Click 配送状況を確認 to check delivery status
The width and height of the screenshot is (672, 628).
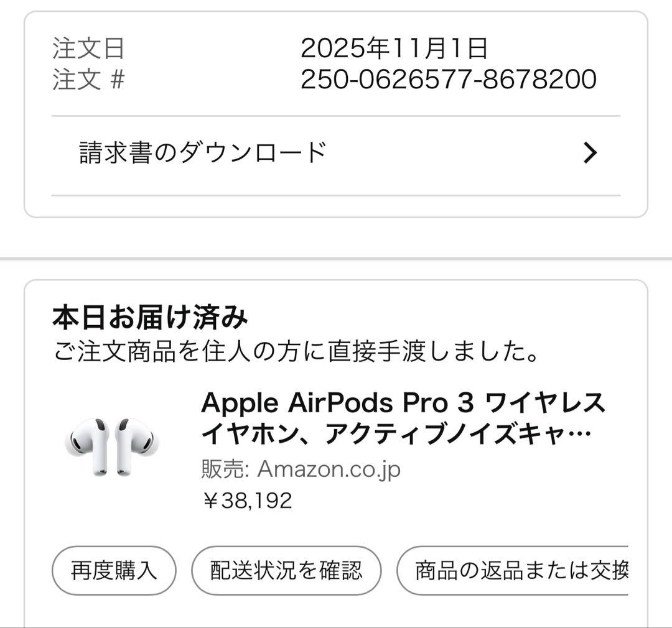tap(289, 569)
